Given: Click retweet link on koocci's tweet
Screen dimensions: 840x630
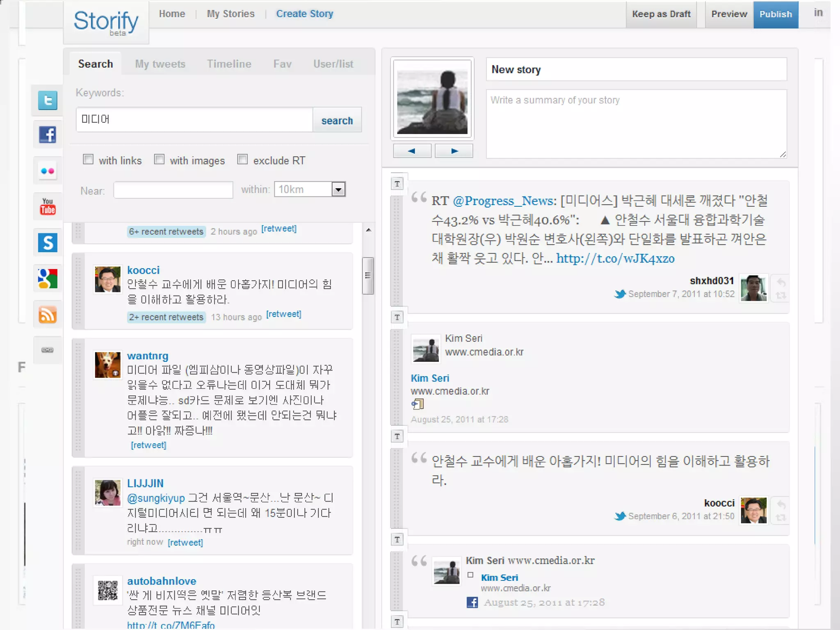Looking at the screenshot, I should (283, 314).
